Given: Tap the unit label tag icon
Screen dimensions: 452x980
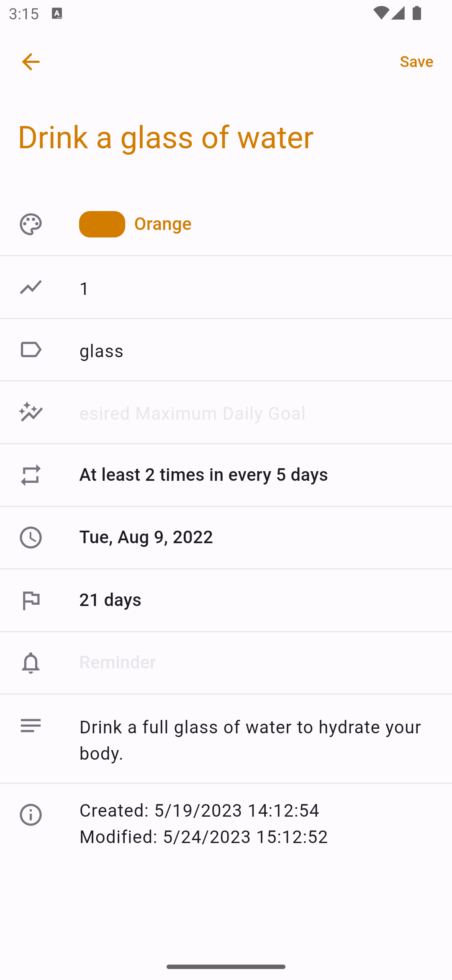Looking at the screenshot, I should click(31, 350).
